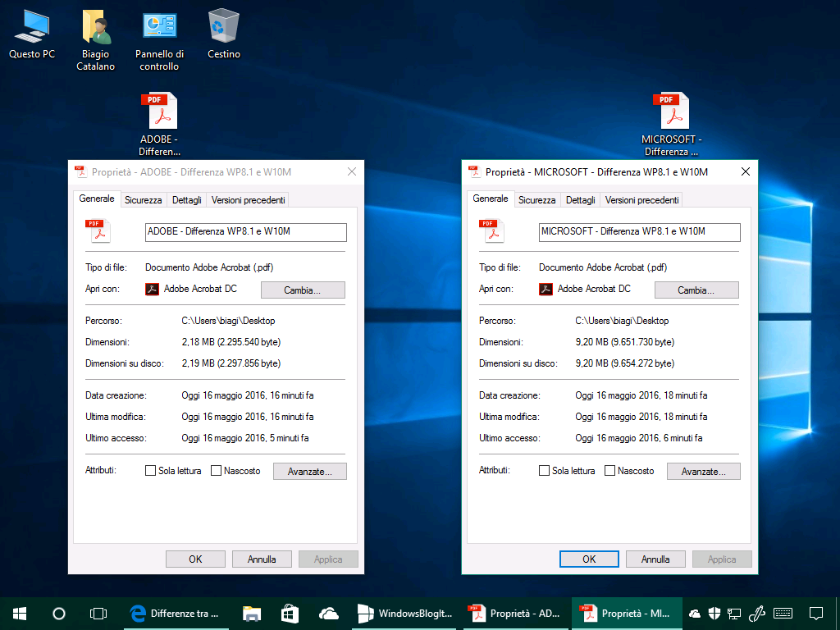This screenshot has width=840, height=630.
Task: Open Pannello di controllo desktop icon
Action: (x=159, y=40)
